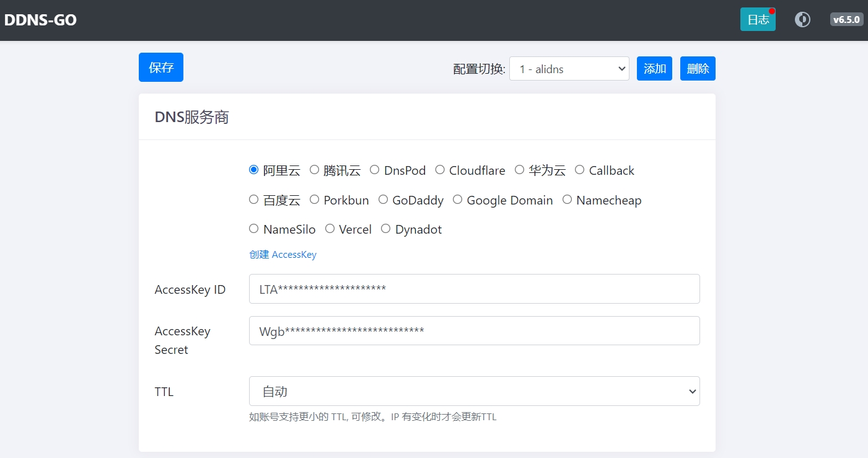Viewport: 868px width, 458px height.
Task: Click the TTL hint text below dropdown
Action: point(373,417)
